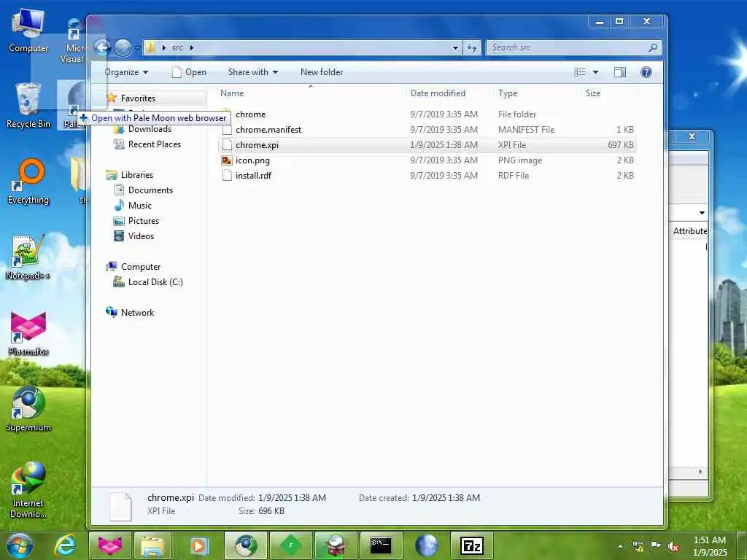Open recent locations dropdown beside navigation arrows
The width and height of the screenshot is (747, 560).
click(x=137, y=48)
